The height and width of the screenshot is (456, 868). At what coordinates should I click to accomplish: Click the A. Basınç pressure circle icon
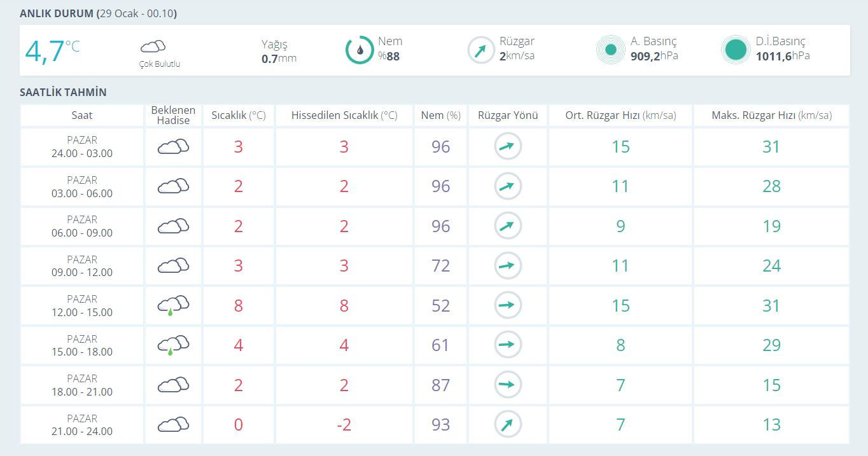pos(610,50)
